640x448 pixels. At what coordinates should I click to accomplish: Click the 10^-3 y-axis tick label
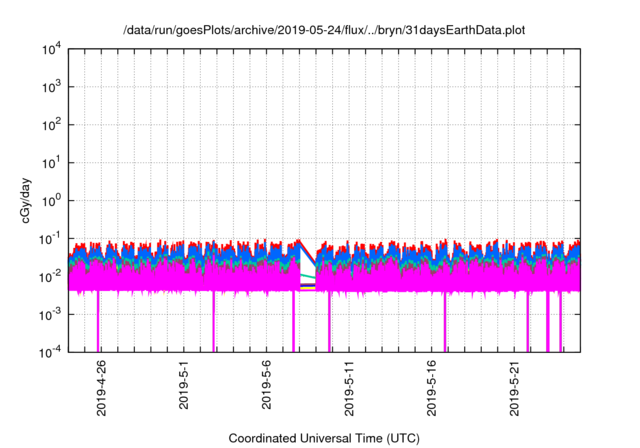[51, 315]
